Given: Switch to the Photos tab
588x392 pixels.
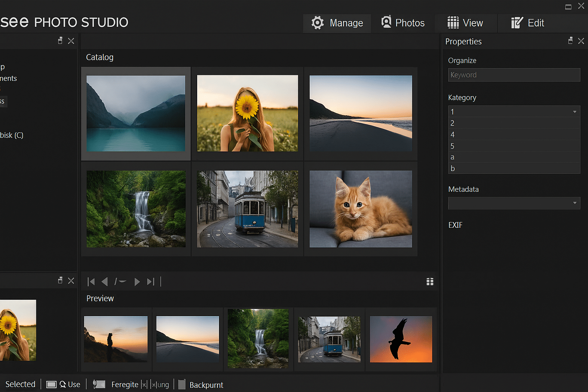Looking at the screenshot, I should pos(403,23).
